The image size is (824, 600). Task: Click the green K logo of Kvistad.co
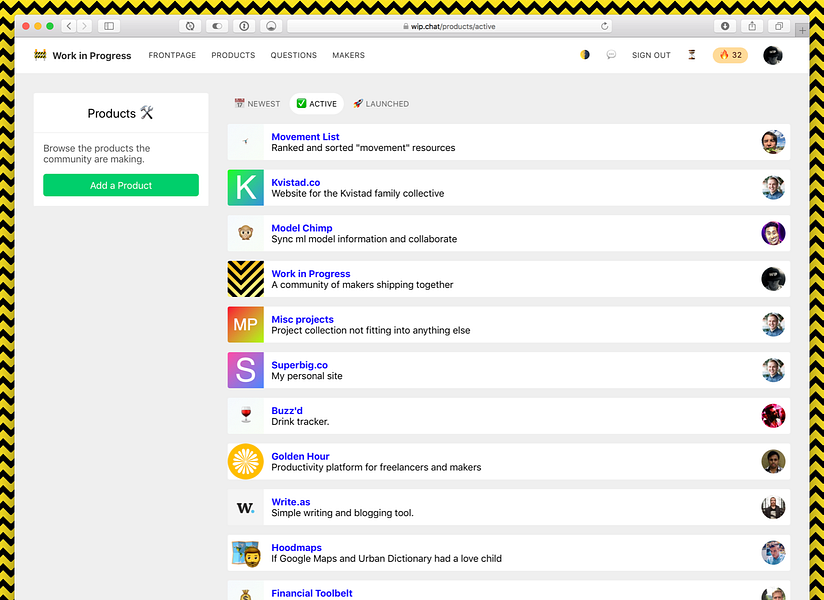point(245,188)
